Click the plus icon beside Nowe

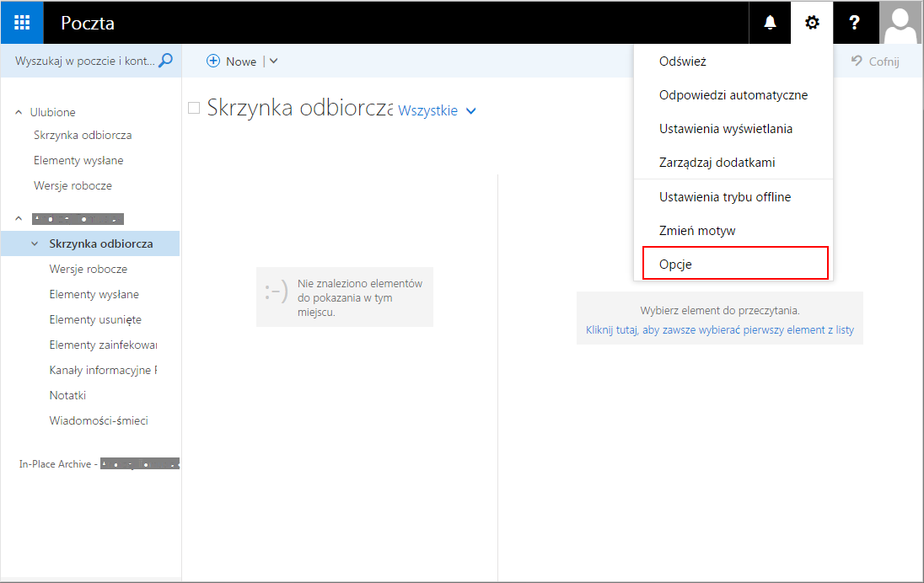(213, 61)
